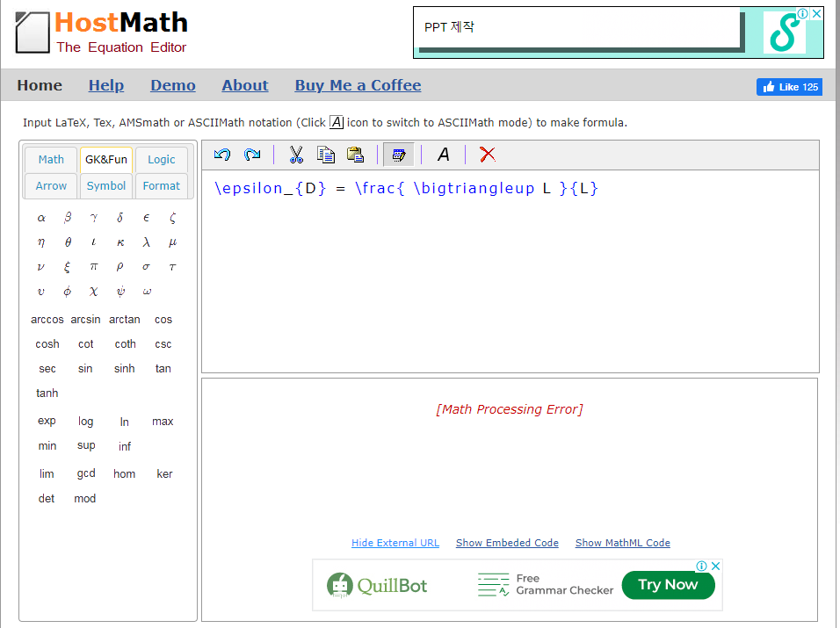Insert the iota symbol
This screenshot has height=628, width=840.
94,242
